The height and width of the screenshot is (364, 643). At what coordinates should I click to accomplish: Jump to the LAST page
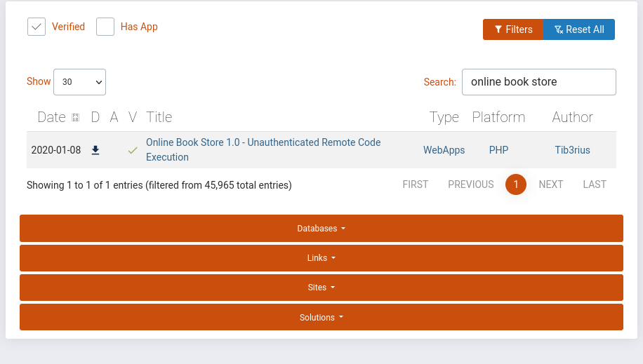coord(595,184)
